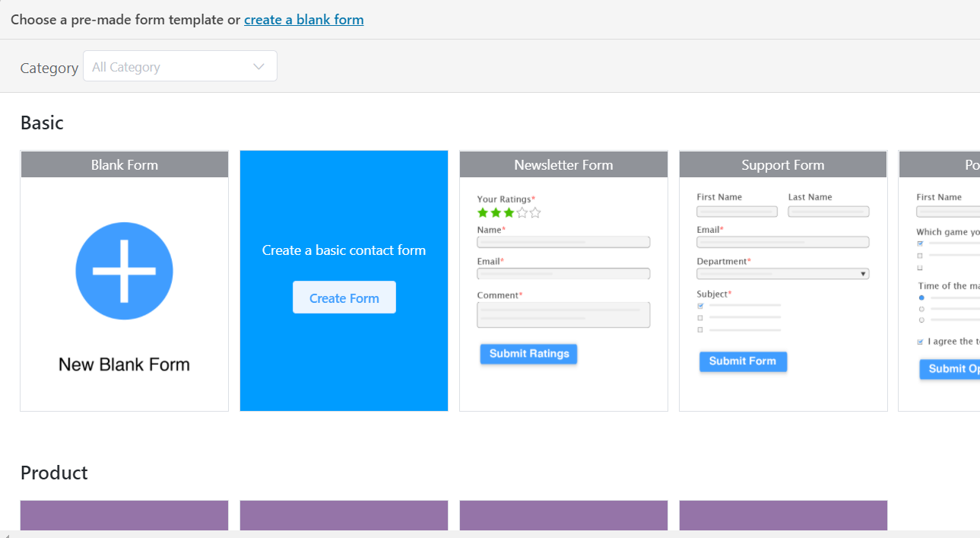Open the All Category dropdown
The width and height of the screenshot is (980, 538).
179,66
